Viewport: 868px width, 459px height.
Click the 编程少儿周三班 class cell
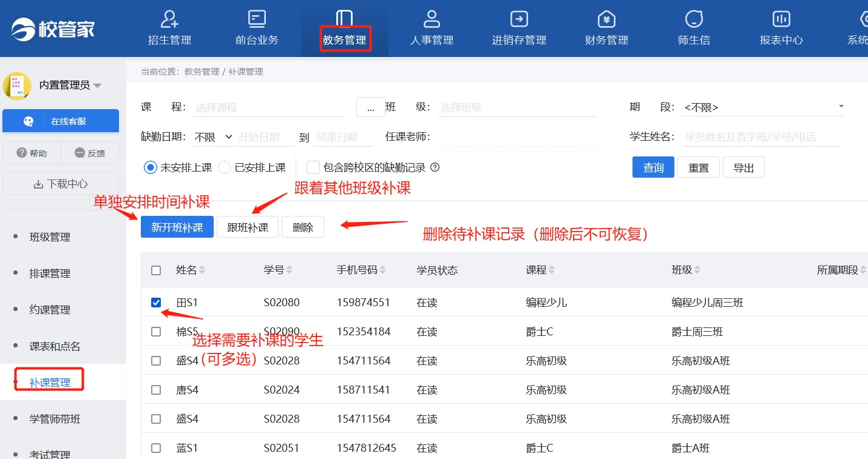click(x=707, y=302)
